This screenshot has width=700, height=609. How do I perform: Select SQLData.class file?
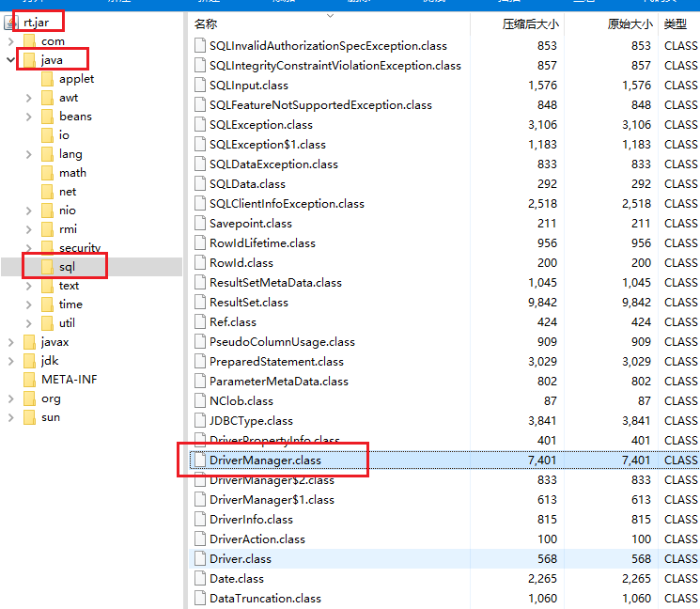[x=247, y=184]
